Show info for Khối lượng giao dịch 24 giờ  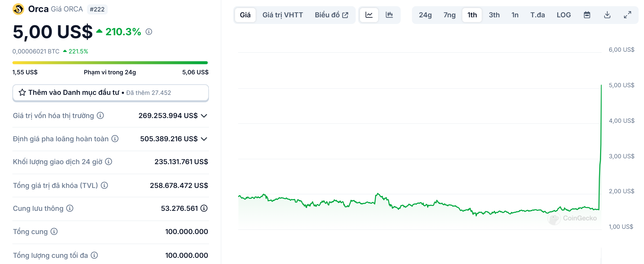[109, 162]
